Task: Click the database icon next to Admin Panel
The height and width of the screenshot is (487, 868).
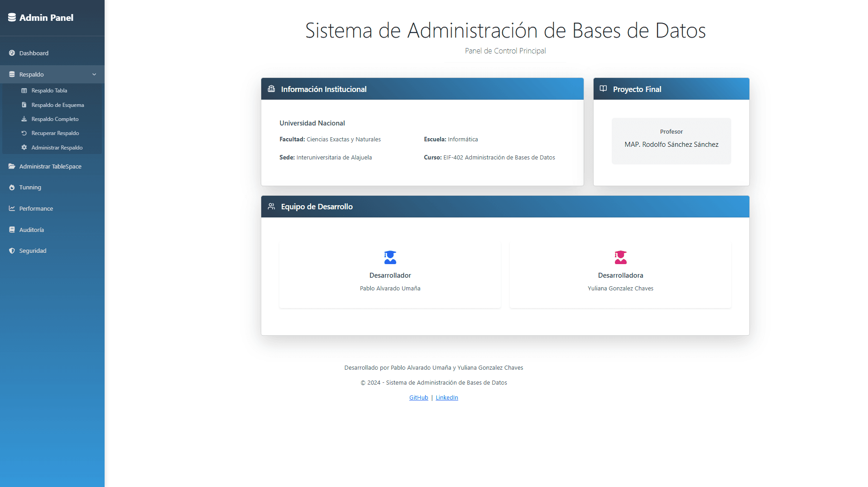Action: pyautogui.click(x=11, y=17)
